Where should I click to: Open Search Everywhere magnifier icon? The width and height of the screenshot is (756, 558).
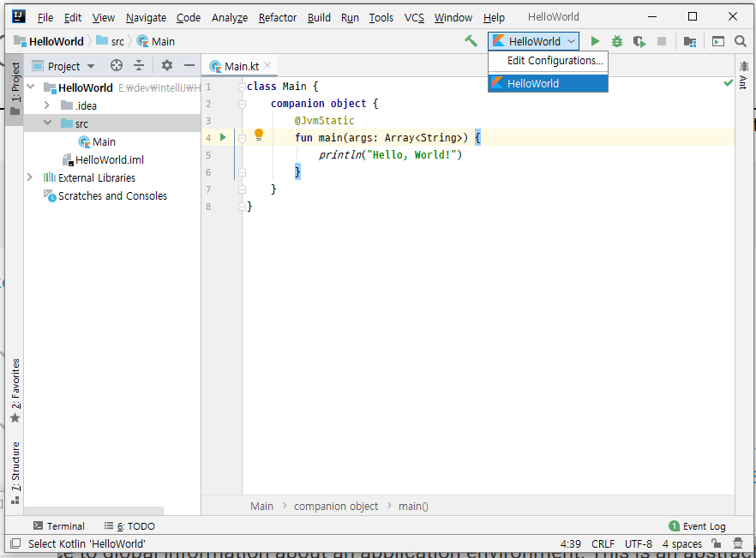click(741, 41)
